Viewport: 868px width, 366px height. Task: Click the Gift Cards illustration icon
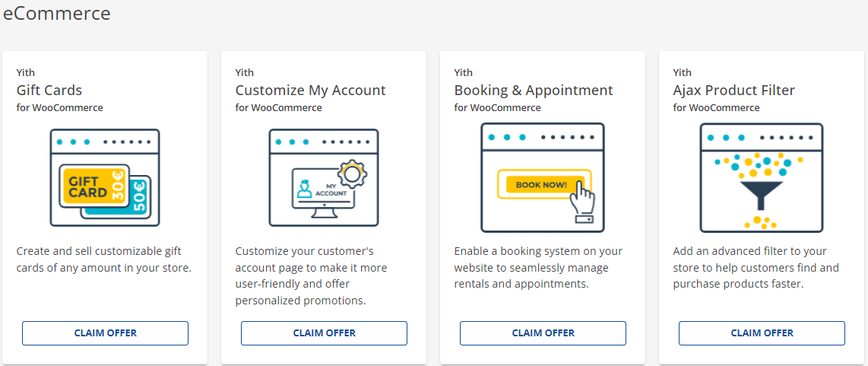coord(105,177)
